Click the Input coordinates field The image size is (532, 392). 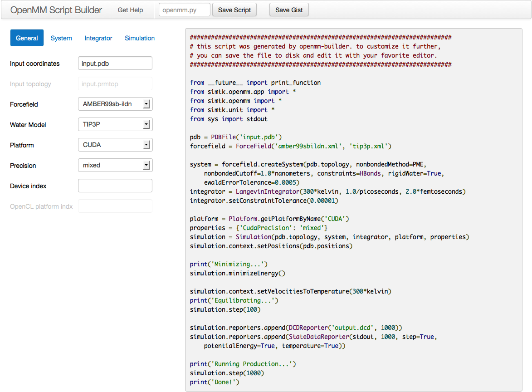click(115, 64)
